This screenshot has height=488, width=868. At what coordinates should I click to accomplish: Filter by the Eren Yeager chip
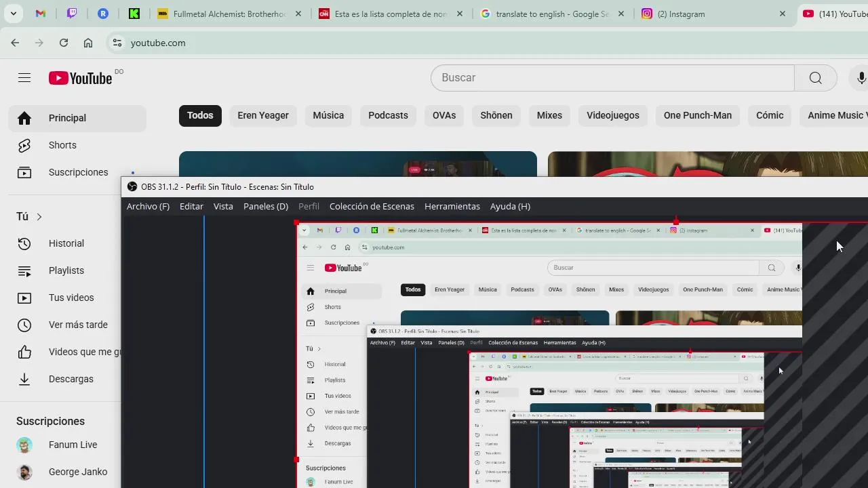tap(263, 115)
